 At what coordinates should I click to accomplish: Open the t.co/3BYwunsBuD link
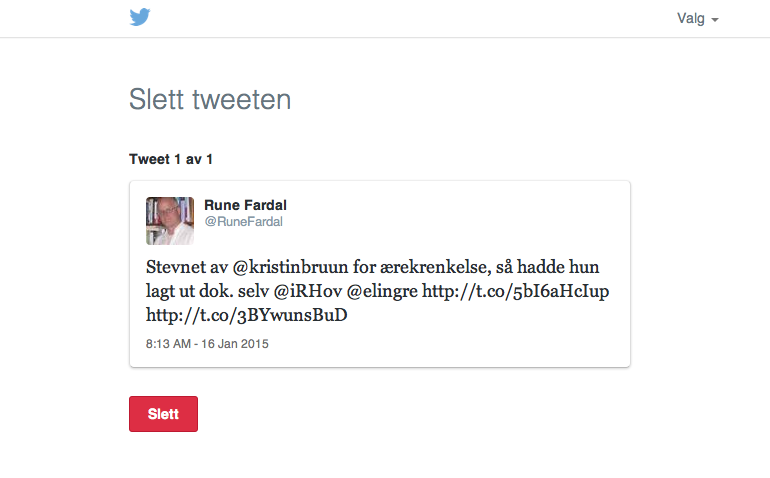click(247, 315)
